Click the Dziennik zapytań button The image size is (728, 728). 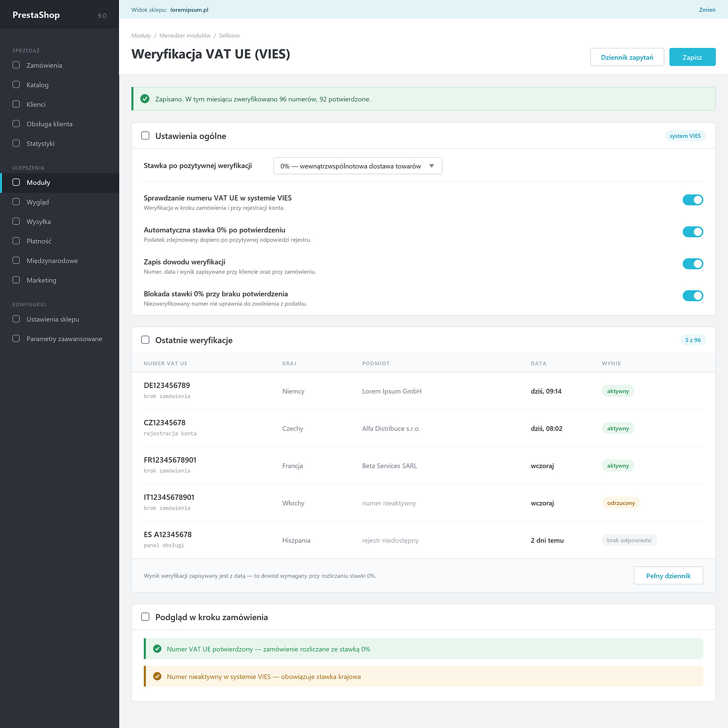627,57
